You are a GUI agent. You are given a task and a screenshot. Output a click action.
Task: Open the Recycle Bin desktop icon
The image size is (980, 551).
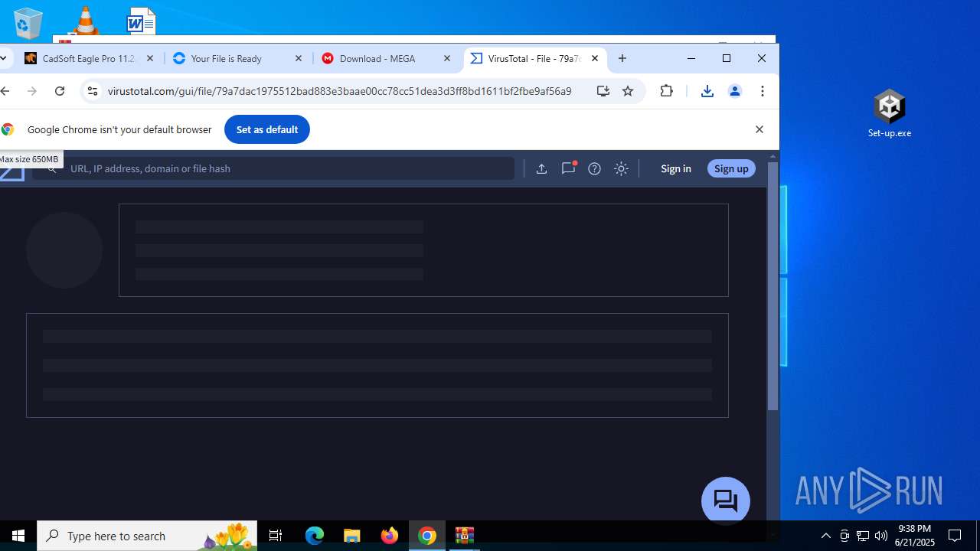point(28,23)
